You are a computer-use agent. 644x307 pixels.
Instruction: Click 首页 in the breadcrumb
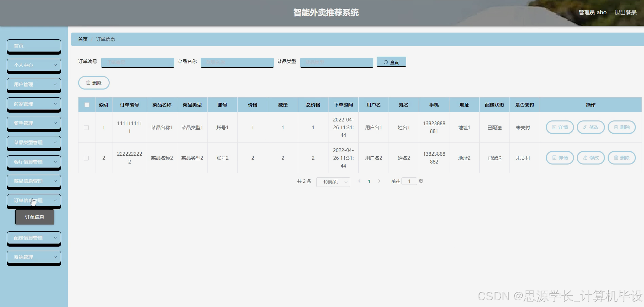coord(83,39)
